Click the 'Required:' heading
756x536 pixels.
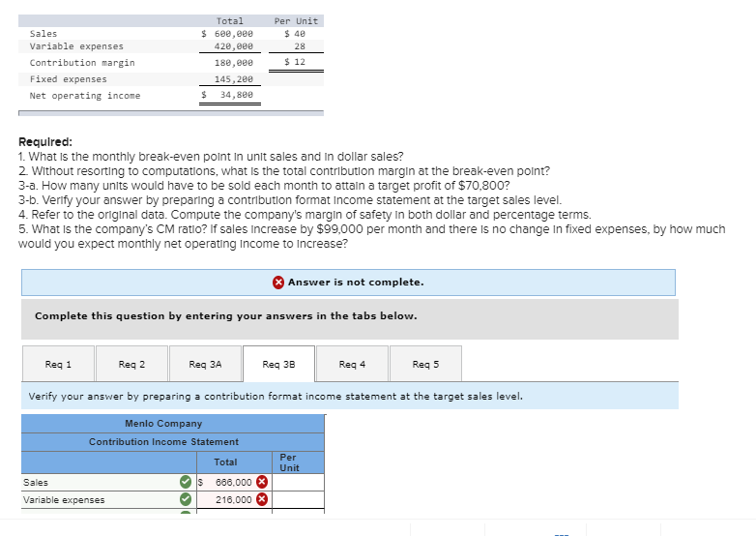(45, 142)
